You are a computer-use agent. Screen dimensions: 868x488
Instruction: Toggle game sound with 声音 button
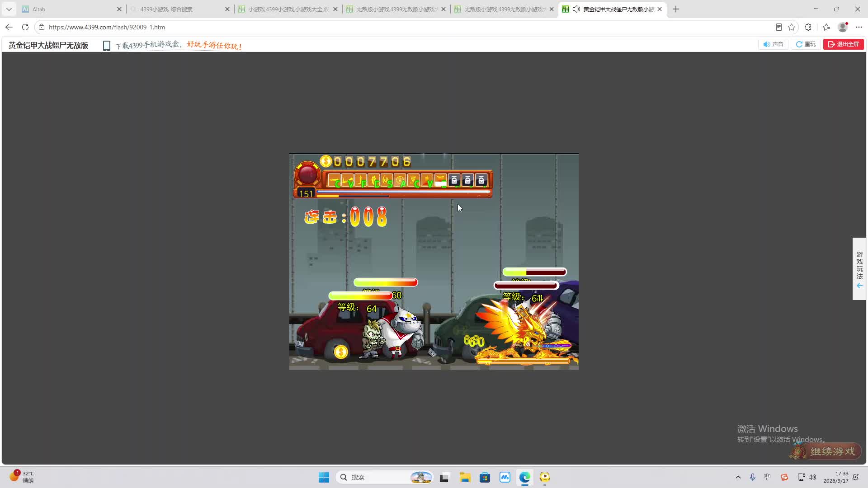click(x=774, y=44)
